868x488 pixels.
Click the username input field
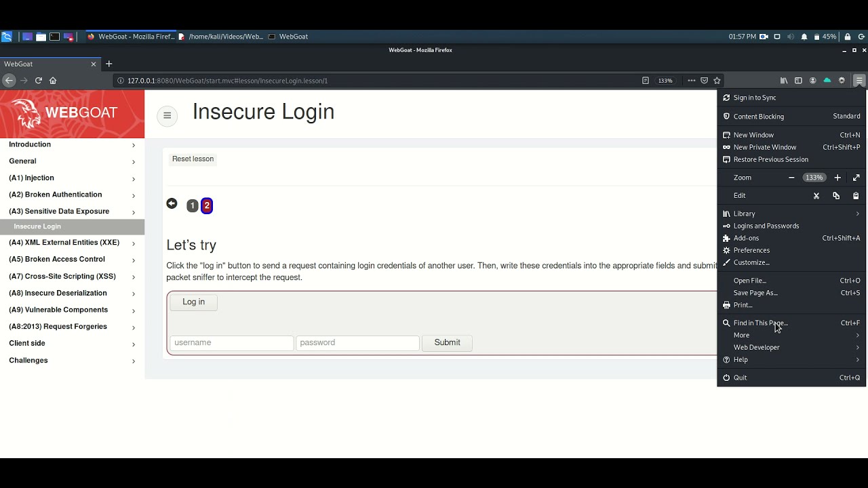coord(232,343)
